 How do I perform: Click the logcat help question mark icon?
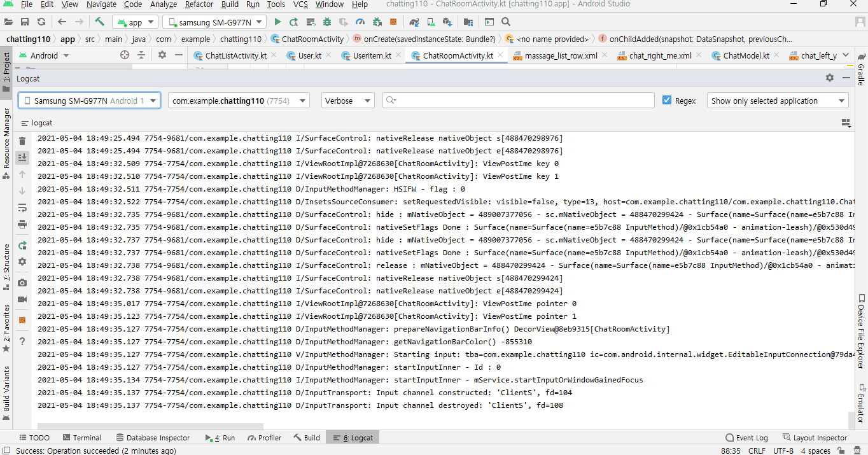click(22, 341)
